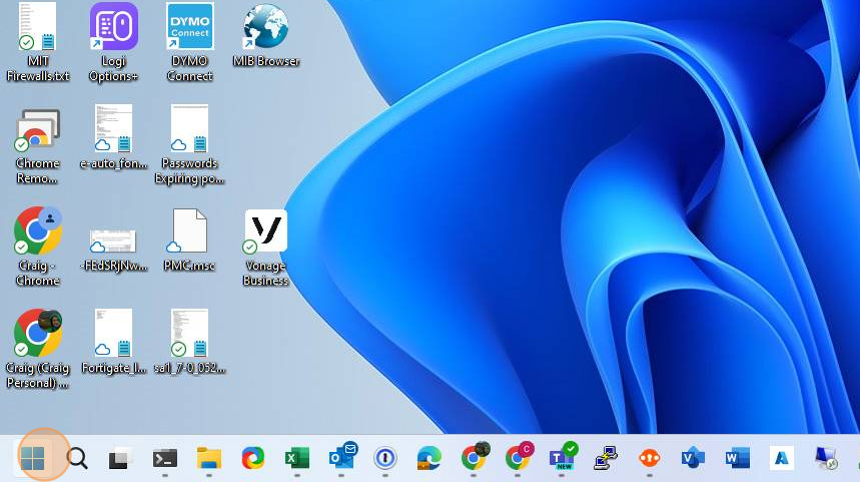Select MIB Browser desktop shortcut

[x=265, y=36]
